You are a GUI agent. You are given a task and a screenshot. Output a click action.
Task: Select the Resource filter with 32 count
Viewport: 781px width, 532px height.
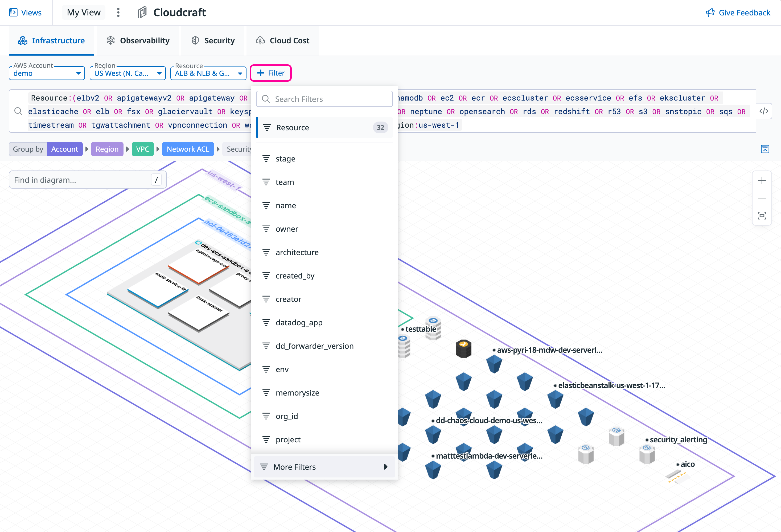[x=324, y=127]
